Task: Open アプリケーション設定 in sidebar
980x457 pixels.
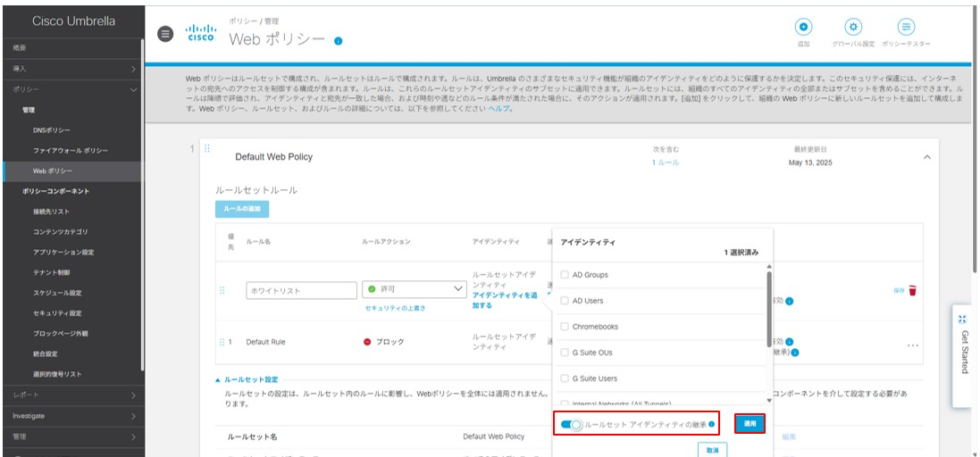Action: [63, 253]
